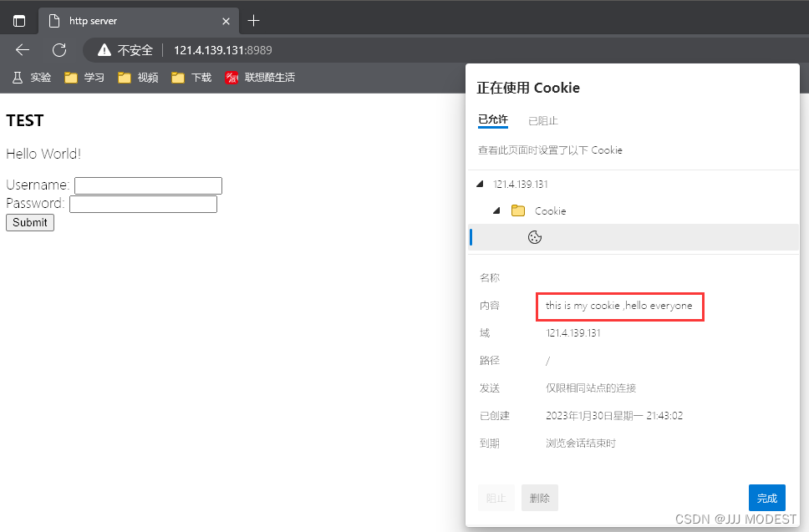Click the expiry value 浏览会话结束时
The width and height of the screenshot is (809, 532).
[581, 443]
